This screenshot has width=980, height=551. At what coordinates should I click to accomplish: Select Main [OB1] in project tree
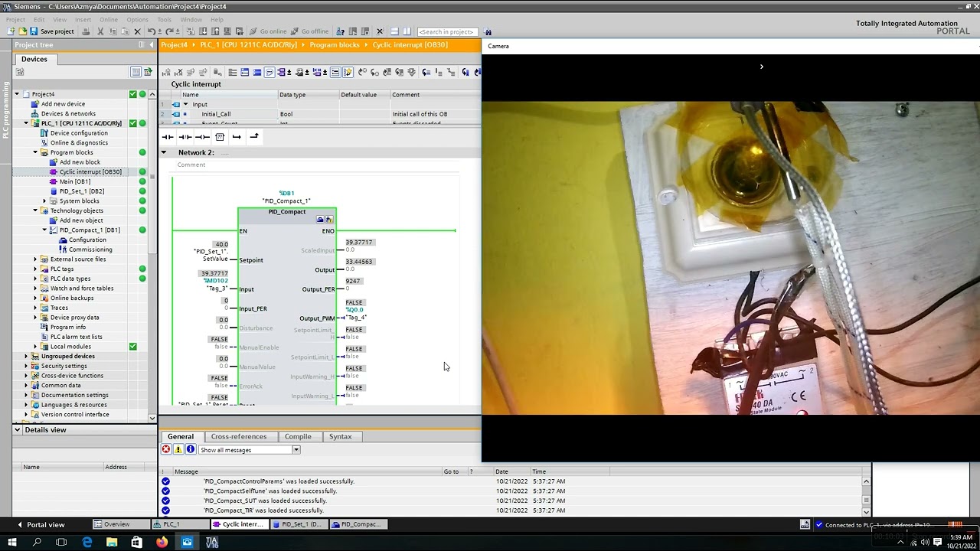click(75, 181)
